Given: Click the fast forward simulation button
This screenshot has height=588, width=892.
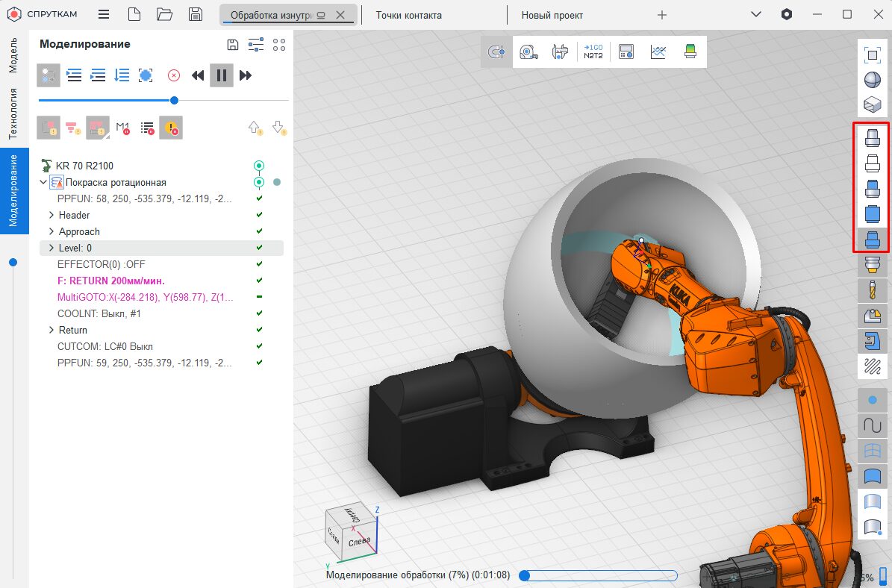Looking at the screenshot, I should tap(246, 75).
